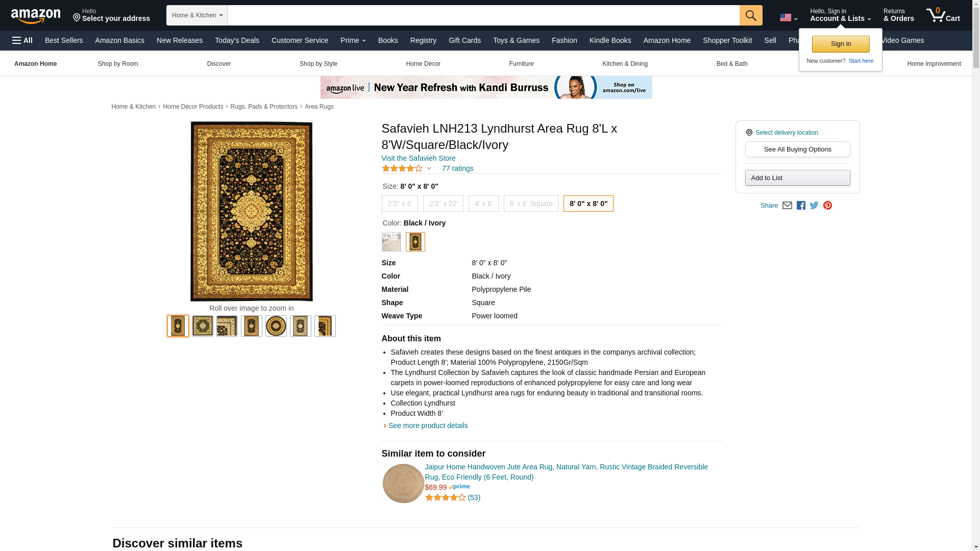The width and height of the screenshot is (980, 551).
Task: Go to Amazon home logo
Action: [x=36, y=16]
